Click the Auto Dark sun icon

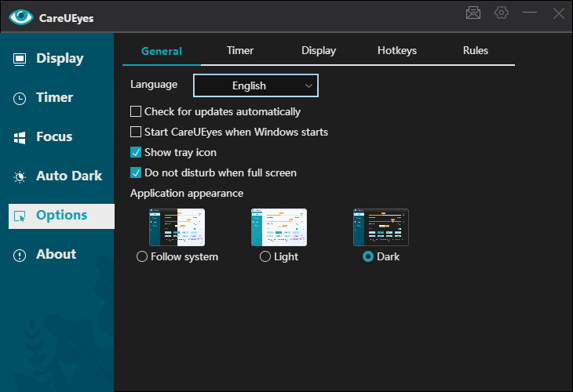coord(20,176)
